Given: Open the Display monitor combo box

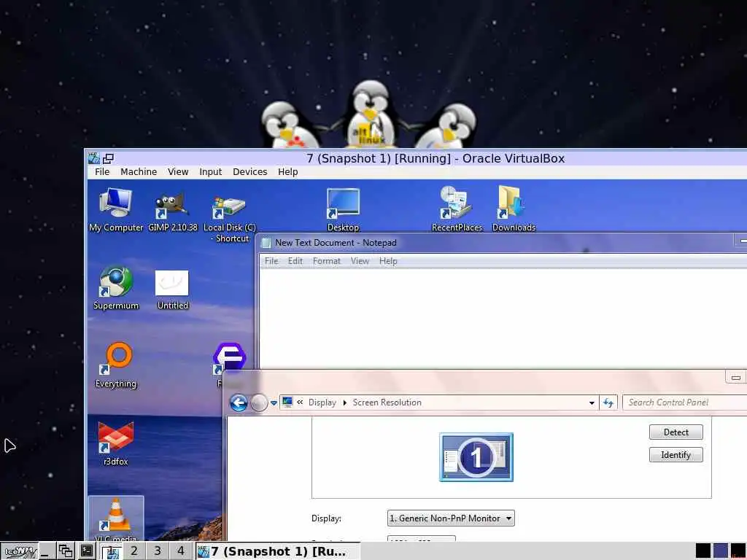Looking at the screenshot, I should click(451, 518).
